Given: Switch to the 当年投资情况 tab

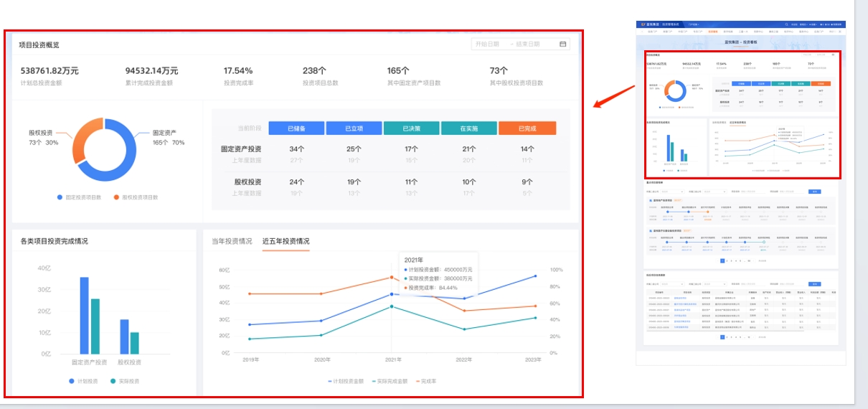Looking at the screenshot, I should 232,241.
